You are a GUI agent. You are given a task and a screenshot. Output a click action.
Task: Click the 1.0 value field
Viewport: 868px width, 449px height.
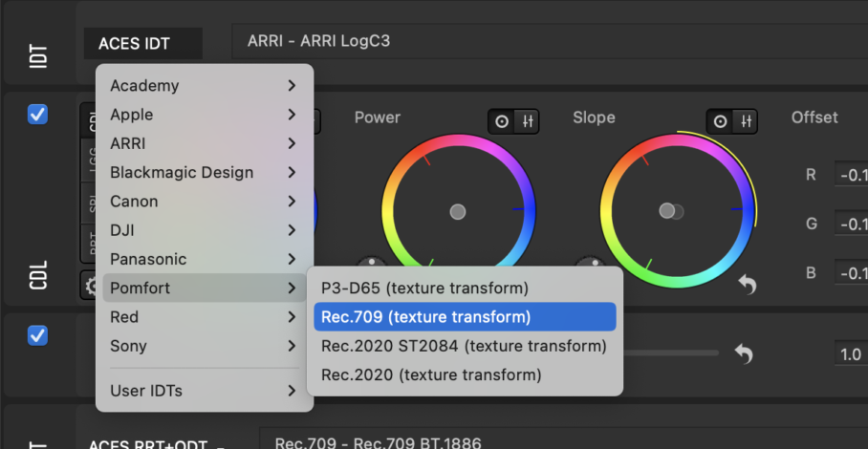click(852, 354)
